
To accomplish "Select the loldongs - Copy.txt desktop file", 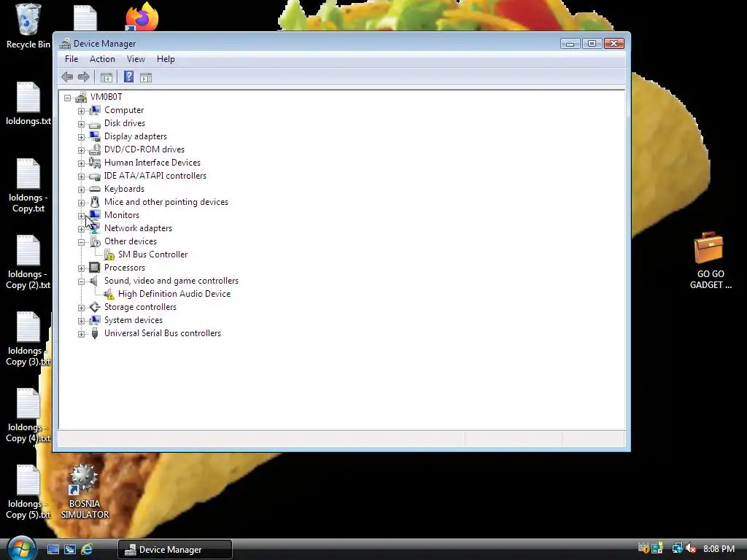I will [28, 186].
